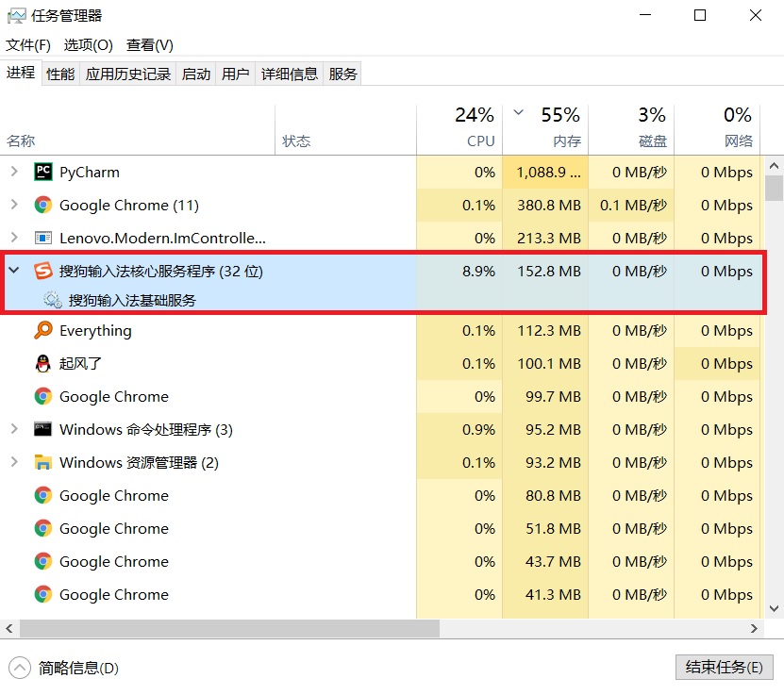Click the Lenovo.Modern.ImController process icon

(43, 238)
